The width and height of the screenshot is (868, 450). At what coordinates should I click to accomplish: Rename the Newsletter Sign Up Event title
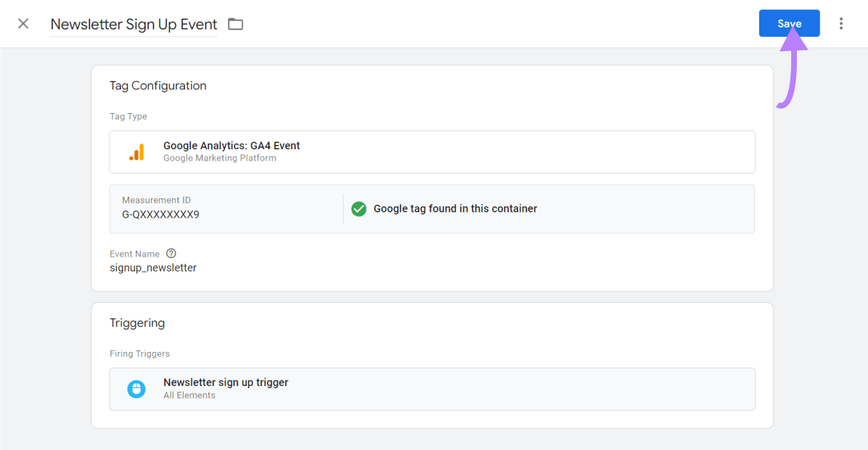133,24
